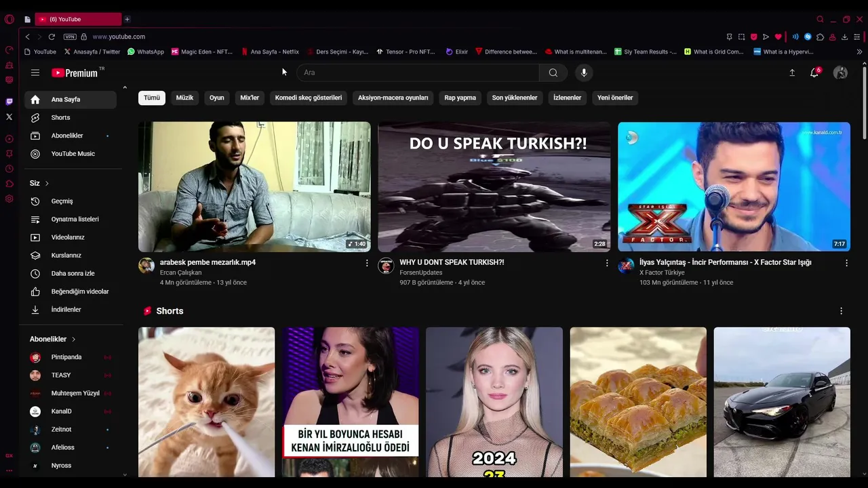Image resolution: width=868 pixels, height=488 pixels.
Task: Open Opera easy setup menu icon
Action: pyautogui.click(x=858, y=37)
